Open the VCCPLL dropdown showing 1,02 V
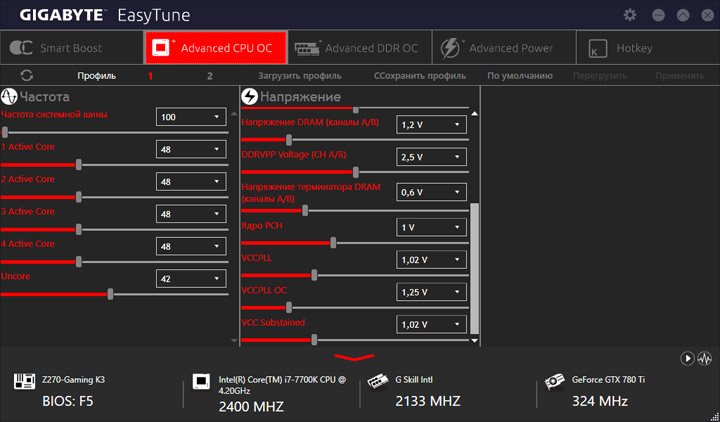The height and width of the screenshot is (422, 720). click(431, 259)
